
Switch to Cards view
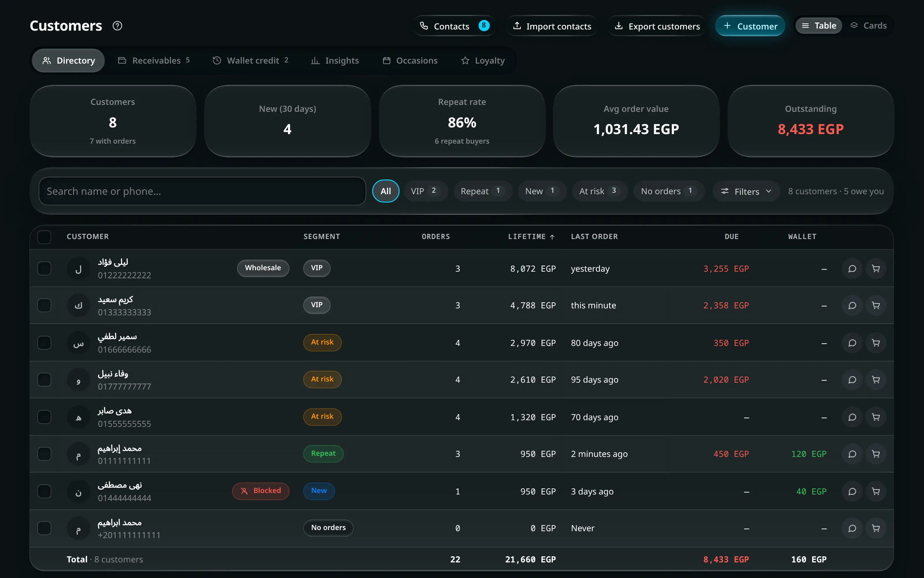tap(868, 26)
